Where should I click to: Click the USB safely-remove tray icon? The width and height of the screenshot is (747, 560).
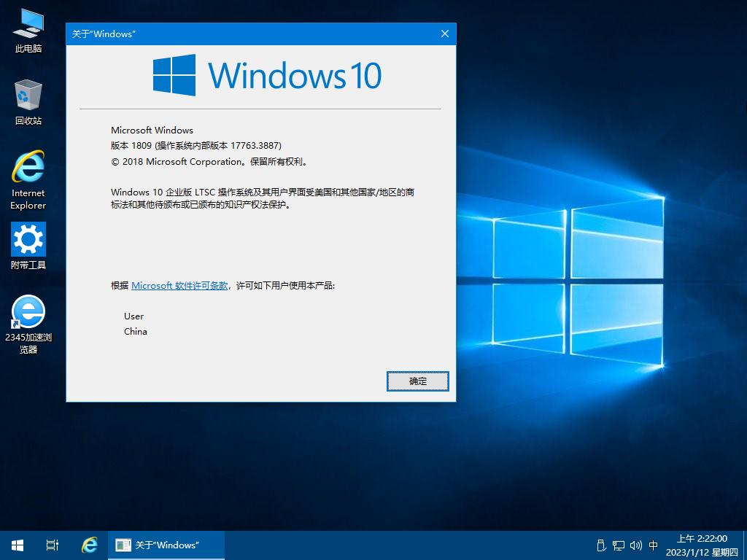click(x=601, y=545)
